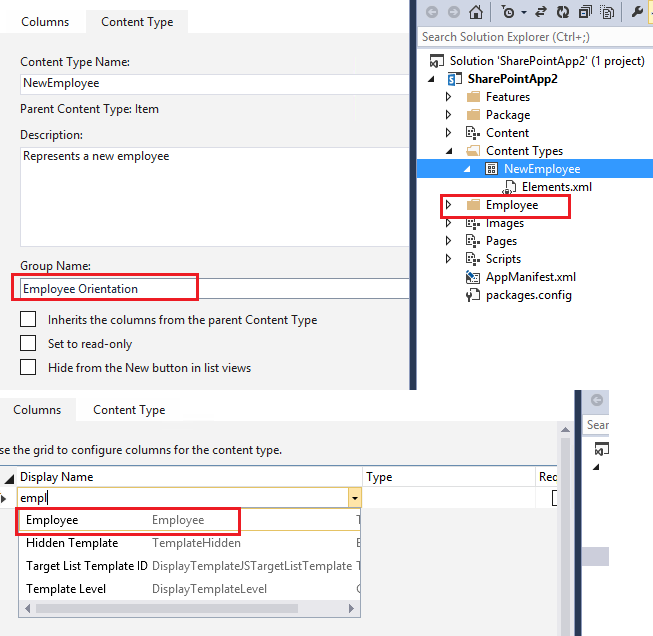Select Content Type tab above Content Type Name
The image size is (653, 636).
click(137, 22)
